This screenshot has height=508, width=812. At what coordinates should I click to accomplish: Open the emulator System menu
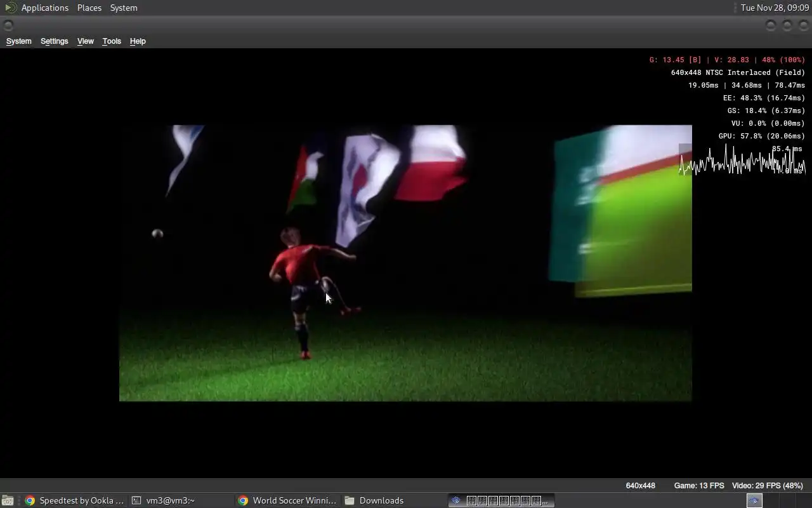(18, 41)
